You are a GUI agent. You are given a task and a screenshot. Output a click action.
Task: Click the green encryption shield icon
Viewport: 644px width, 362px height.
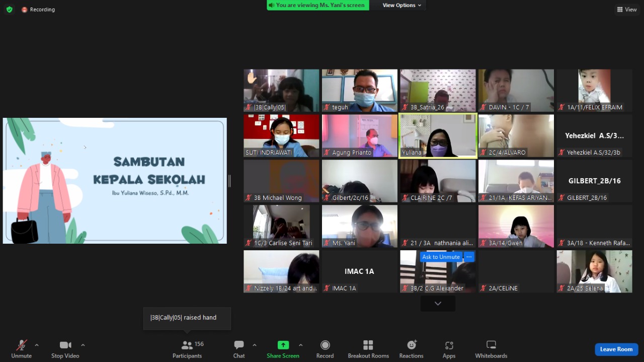click(x=9, y=10)
